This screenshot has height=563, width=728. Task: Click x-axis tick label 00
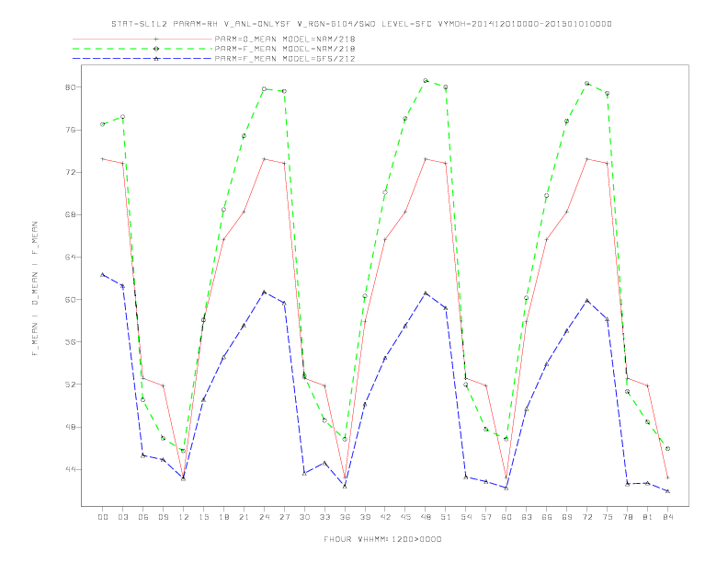coord(103,517)
